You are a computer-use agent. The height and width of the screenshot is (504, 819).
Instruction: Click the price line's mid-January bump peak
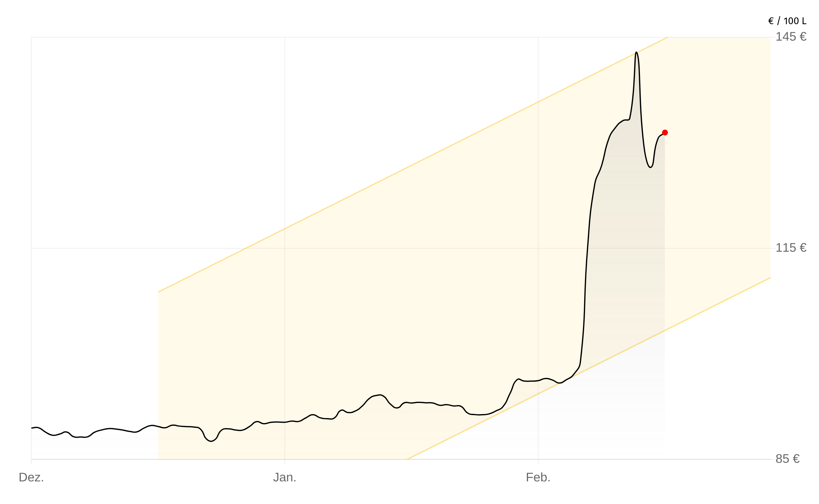coord(380,395)
